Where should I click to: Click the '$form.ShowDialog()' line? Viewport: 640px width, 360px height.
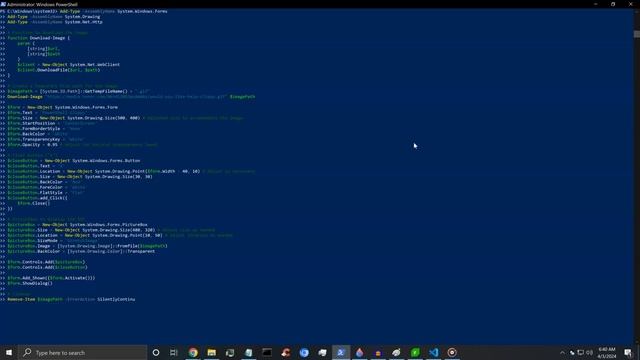click(30, 283)
